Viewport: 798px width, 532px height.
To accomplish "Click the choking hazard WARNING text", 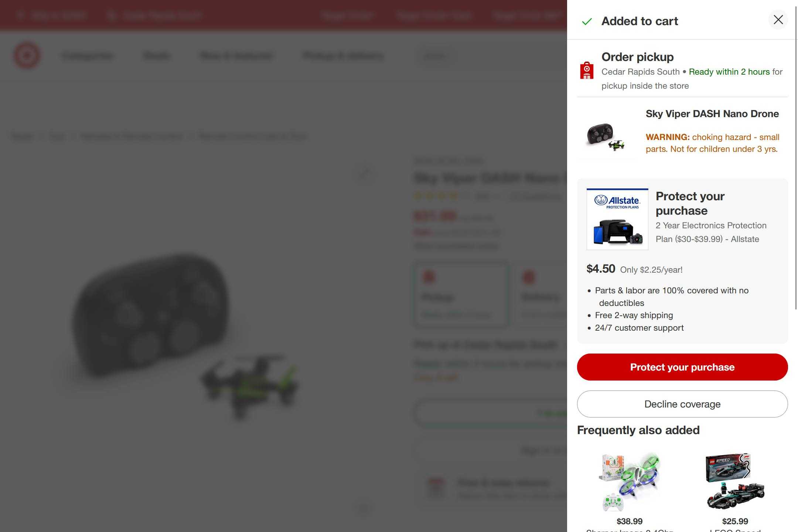I will point(712,143).
